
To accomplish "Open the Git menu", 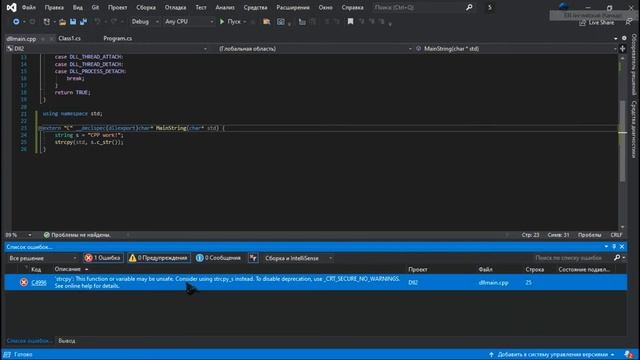I will [95, 7].
